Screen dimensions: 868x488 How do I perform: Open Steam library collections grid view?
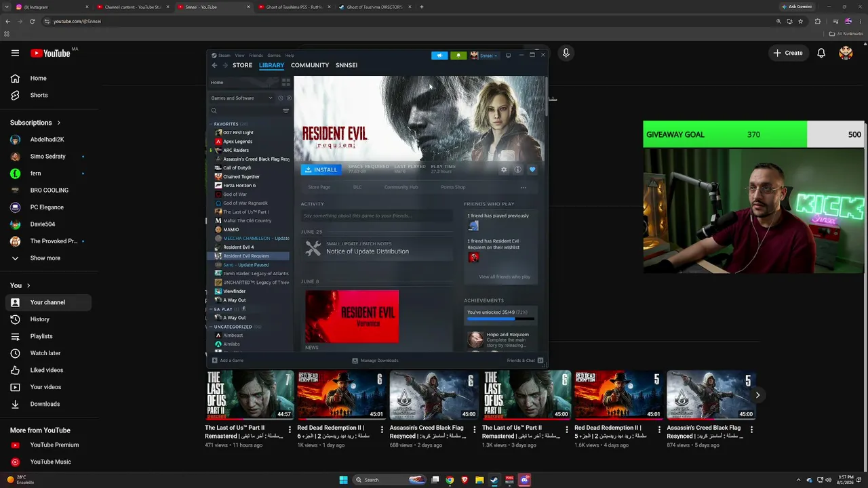[286, 82]
